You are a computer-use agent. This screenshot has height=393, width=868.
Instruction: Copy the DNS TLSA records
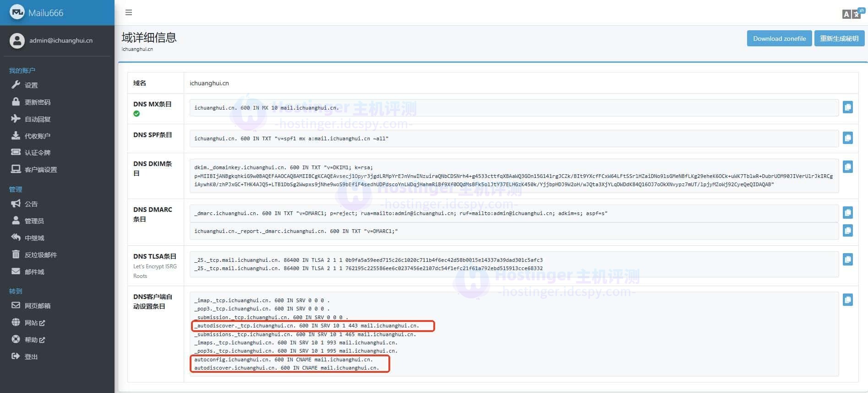click(x=847, y=260)
